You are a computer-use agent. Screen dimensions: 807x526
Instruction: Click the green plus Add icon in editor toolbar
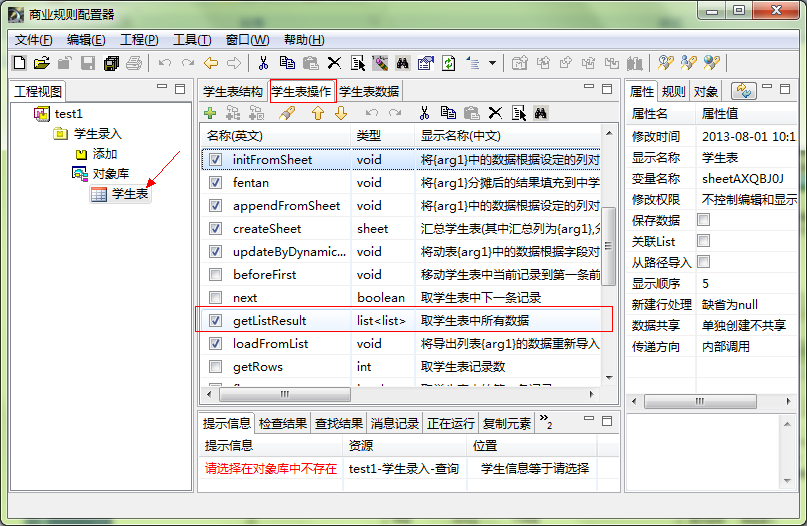point(210,113)
